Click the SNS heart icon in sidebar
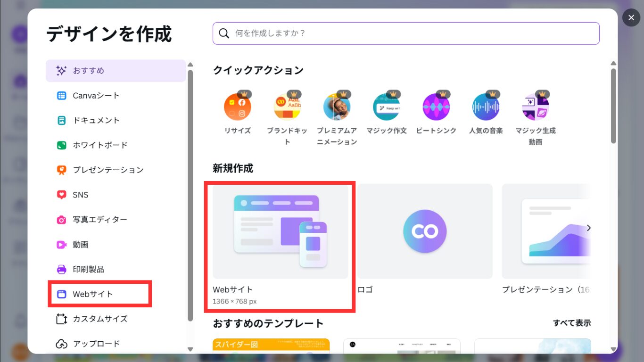The width and height of the screenshot is (644, 362). tap(61, 195)
